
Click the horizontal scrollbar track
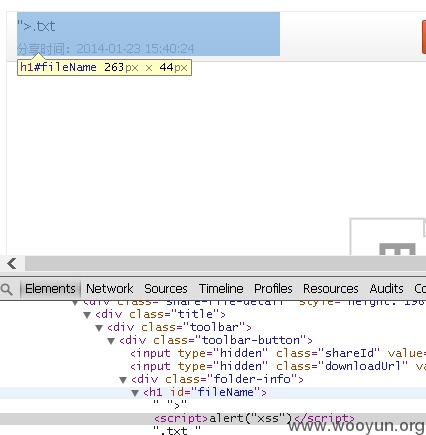(225, 264)
